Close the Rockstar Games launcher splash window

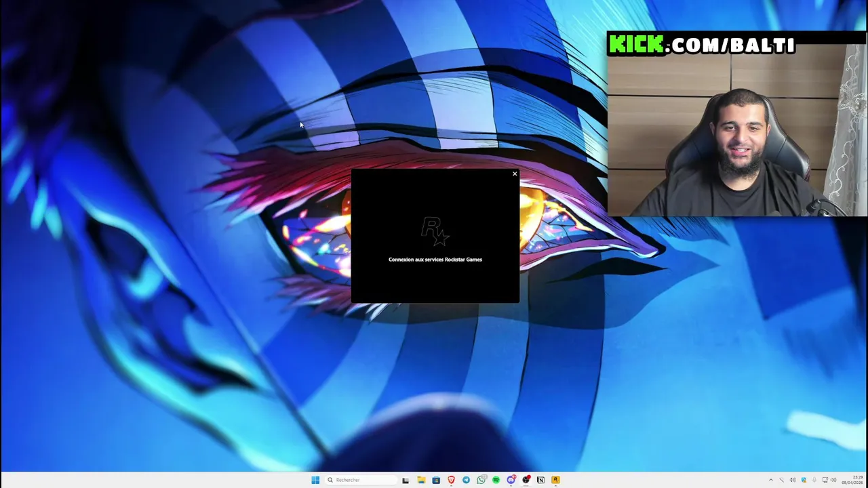[x=515, y=174]
